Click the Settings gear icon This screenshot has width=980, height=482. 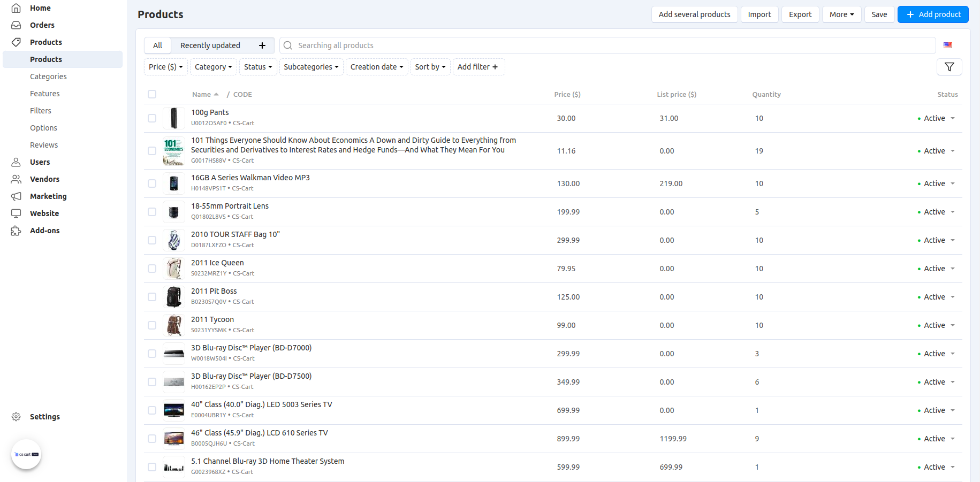coord(16,417)
